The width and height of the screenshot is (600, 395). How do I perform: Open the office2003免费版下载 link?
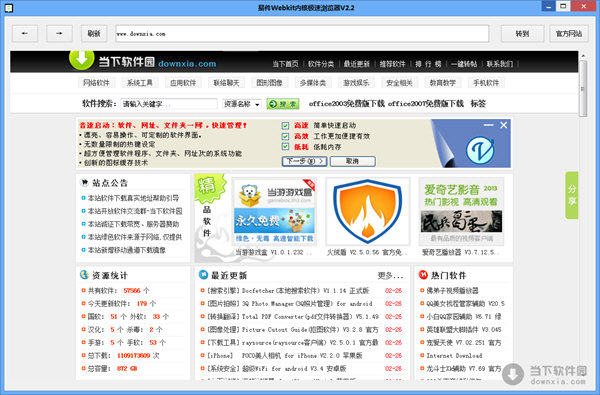(346, 103)
